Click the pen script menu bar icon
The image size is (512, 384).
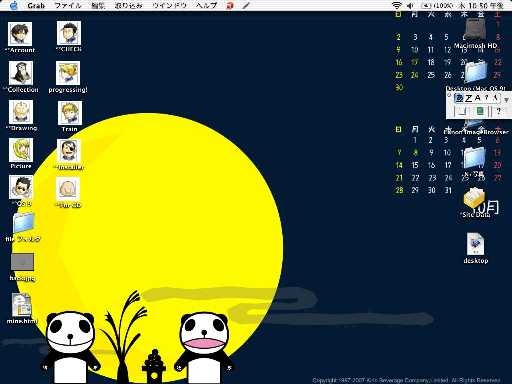pyautogui.click(x=246, y=5)
